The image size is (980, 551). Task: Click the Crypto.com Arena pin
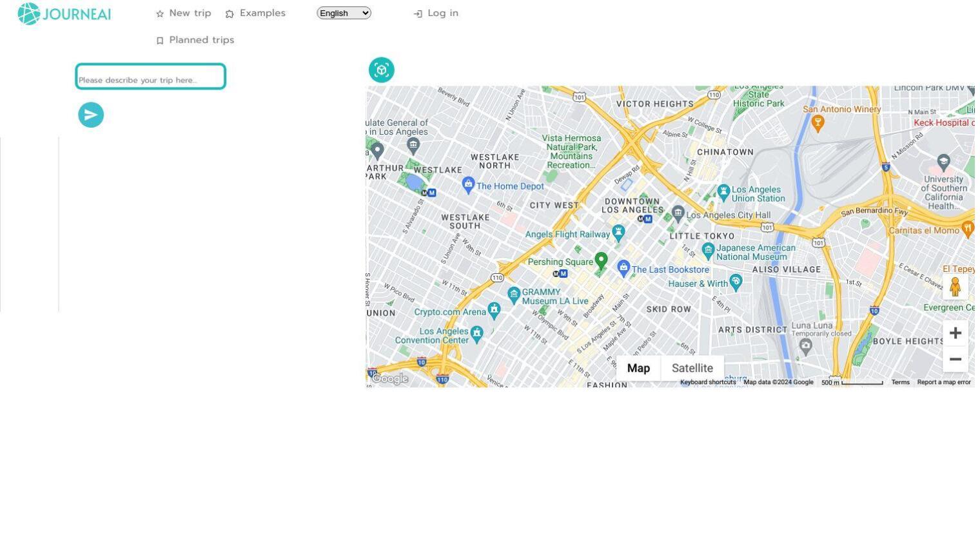494,310
